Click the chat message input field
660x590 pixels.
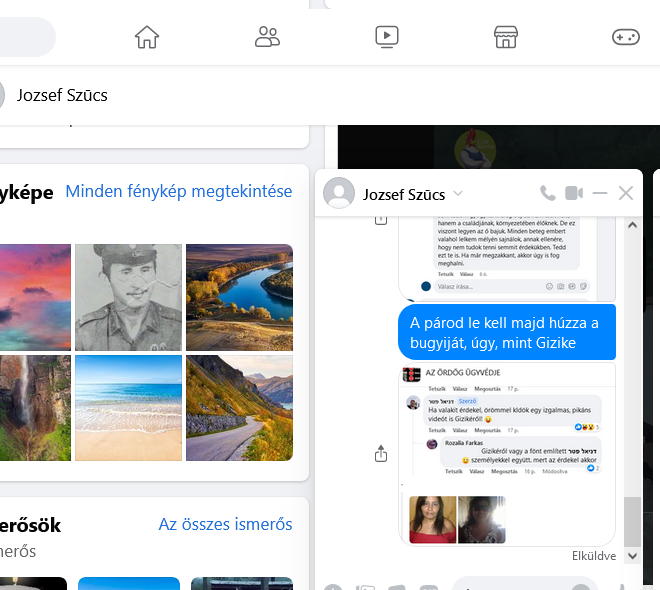point(524,585)
